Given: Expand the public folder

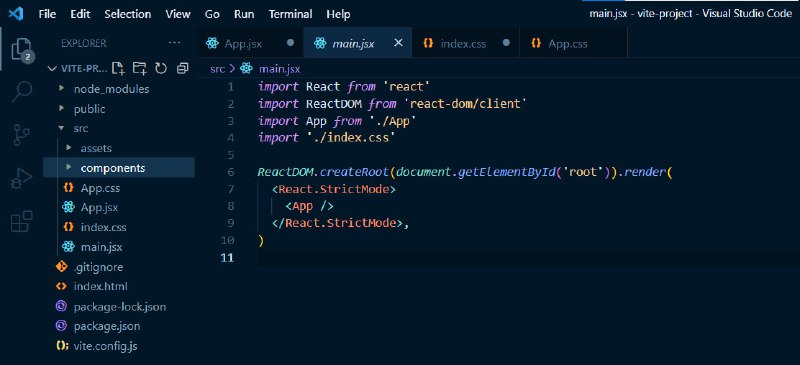Looking at the screenshot, I should click(x=61, y=108).
